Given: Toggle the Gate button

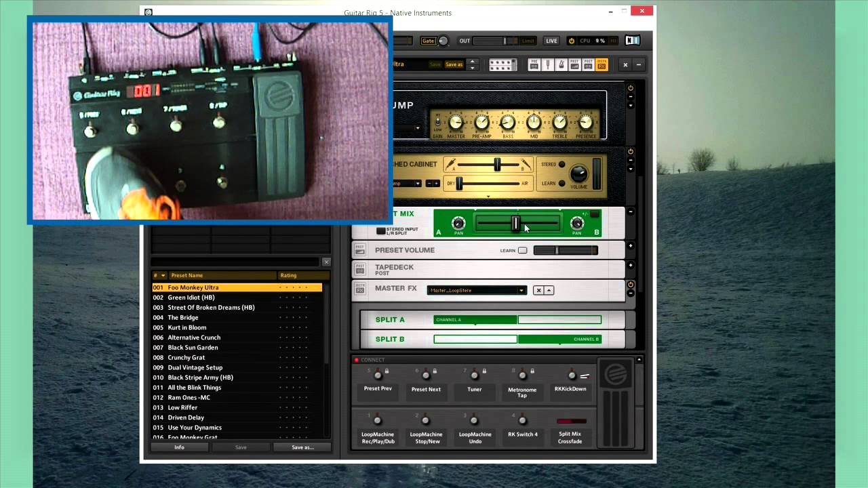Looking at the screenshot, I should point(428,41).
